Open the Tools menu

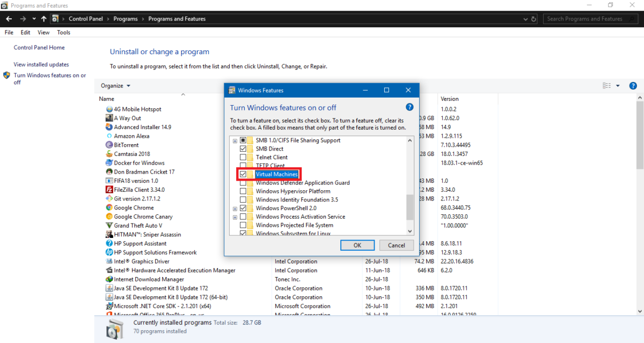[x=63, y=32]
